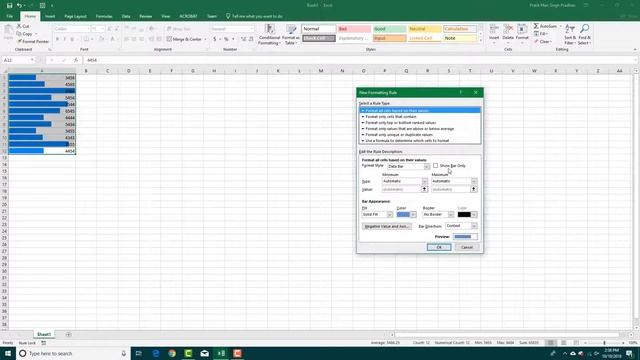The image size is (640, 360).
Task: Select the Neutral cell style
Action: coord(424,29)
